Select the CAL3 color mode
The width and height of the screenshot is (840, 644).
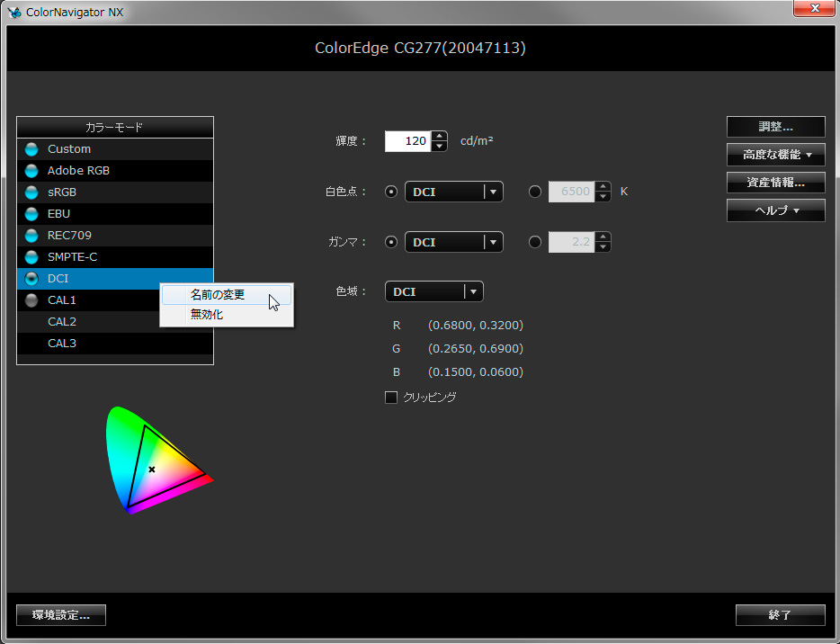(115, 343)
